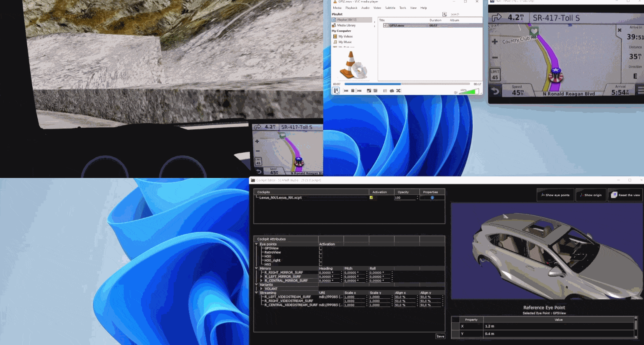
Task: Expand R_LEFT_MIRROR_SURF mirror entry
Action: coord(261,276)
